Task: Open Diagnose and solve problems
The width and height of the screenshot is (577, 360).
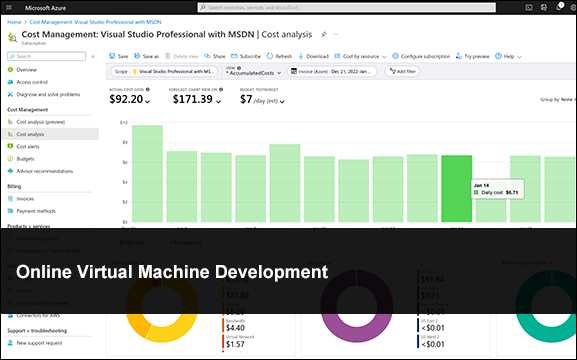Action: coord(48,94)
